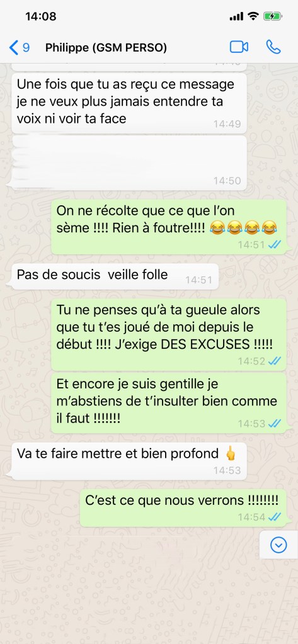Tap the blurred message sent at 14:50
The height and width of the screenshot is (644, 298).
(x=129, y=163)
